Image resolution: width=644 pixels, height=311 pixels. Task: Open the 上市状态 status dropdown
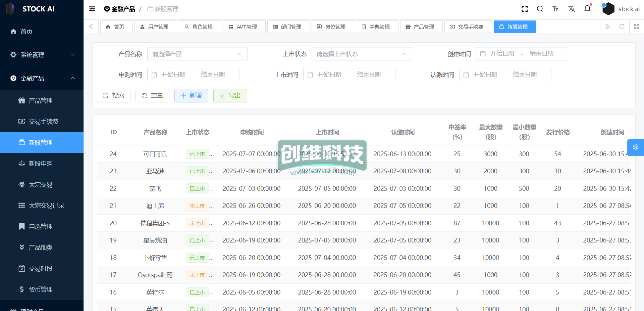[x=362, y=54]
